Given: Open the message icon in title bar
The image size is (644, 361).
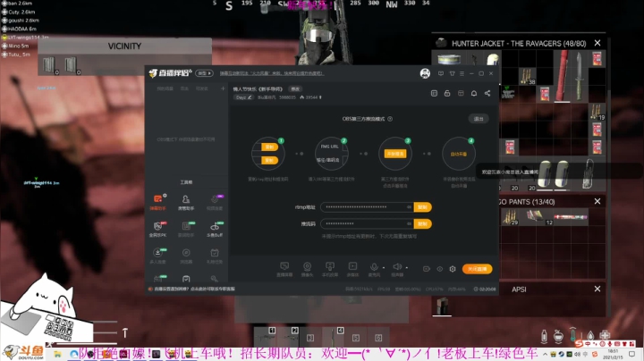Looking at the screenshot, I should [x=441, y=73].
